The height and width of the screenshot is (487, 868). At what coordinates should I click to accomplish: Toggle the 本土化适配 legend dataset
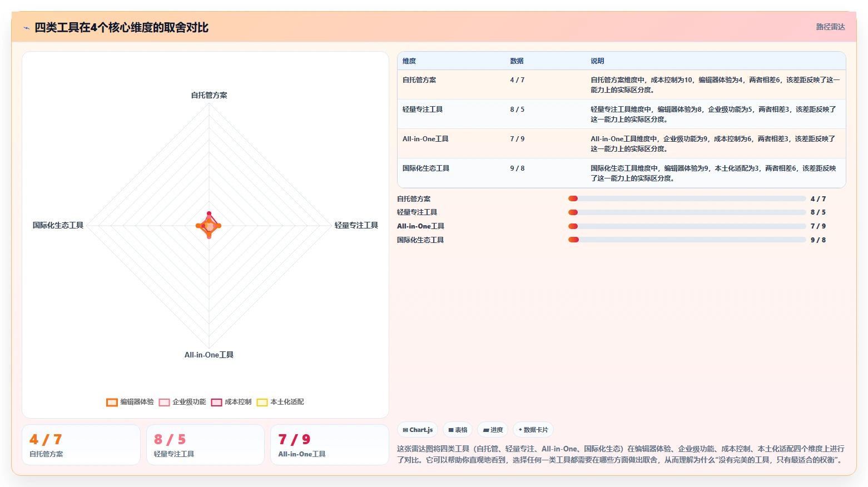280,402
